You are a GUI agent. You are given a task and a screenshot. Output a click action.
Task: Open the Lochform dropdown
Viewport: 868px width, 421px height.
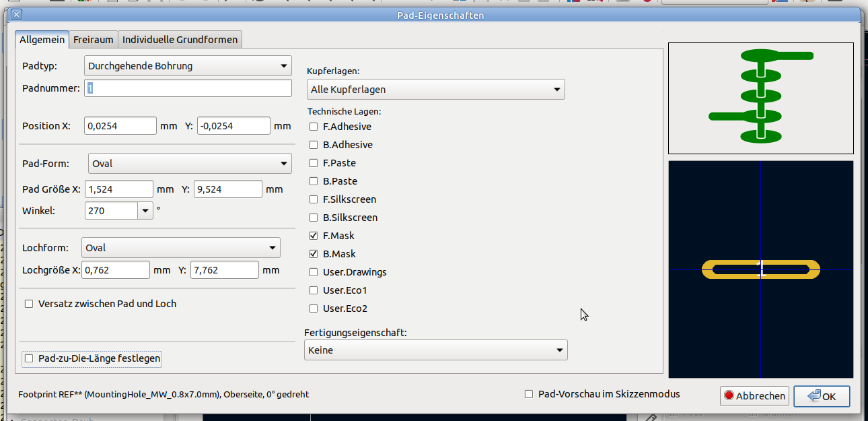click(180, 248)
